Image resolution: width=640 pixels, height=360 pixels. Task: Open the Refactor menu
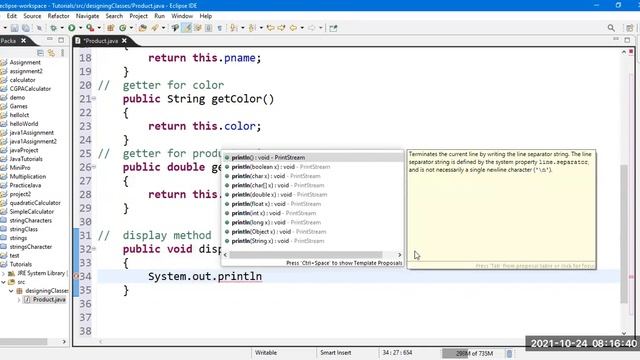pyautogui.click(x=58, y=16)
